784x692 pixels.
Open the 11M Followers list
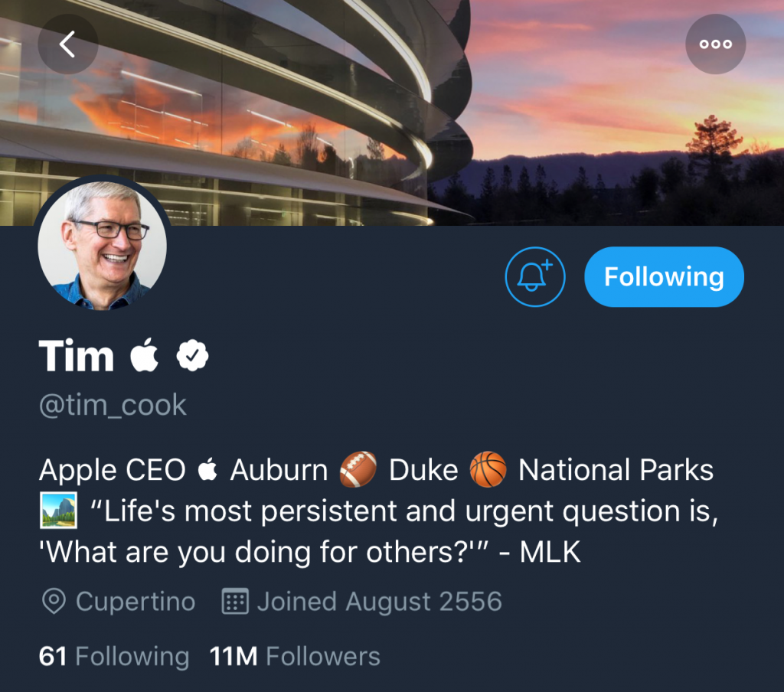[294, 656]
